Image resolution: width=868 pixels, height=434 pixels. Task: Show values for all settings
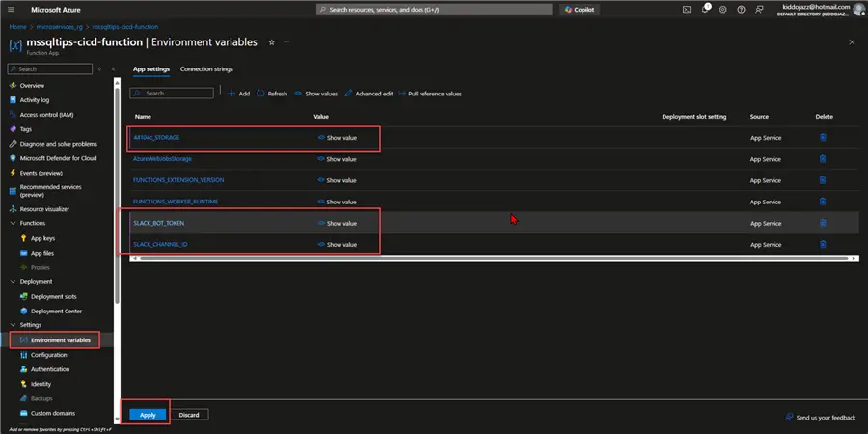pyautogui.click(x=316, y=94)
